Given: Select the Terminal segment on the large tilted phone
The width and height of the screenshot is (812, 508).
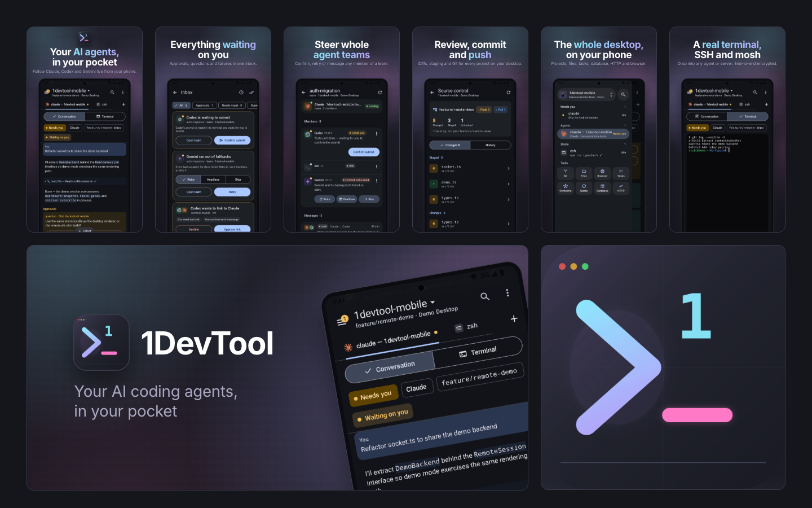Looking at the screenshot, I should tap(478, 352).
